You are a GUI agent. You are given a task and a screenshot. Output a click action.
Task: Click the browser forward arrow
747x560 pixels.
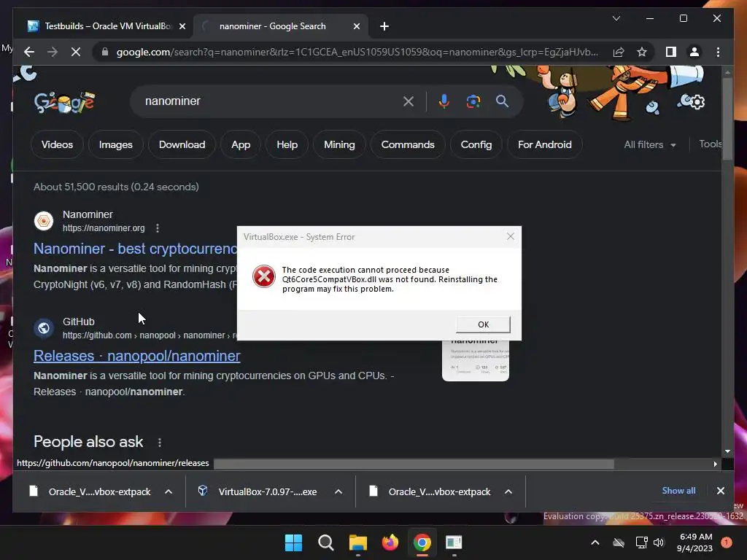(x=53, y=52)
